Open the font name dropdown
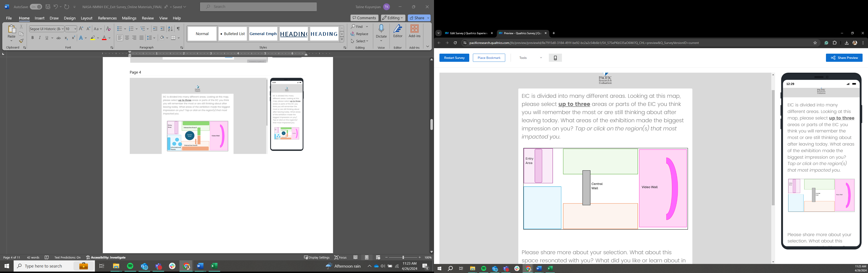 pyautogui.click(x=62, y=29)
